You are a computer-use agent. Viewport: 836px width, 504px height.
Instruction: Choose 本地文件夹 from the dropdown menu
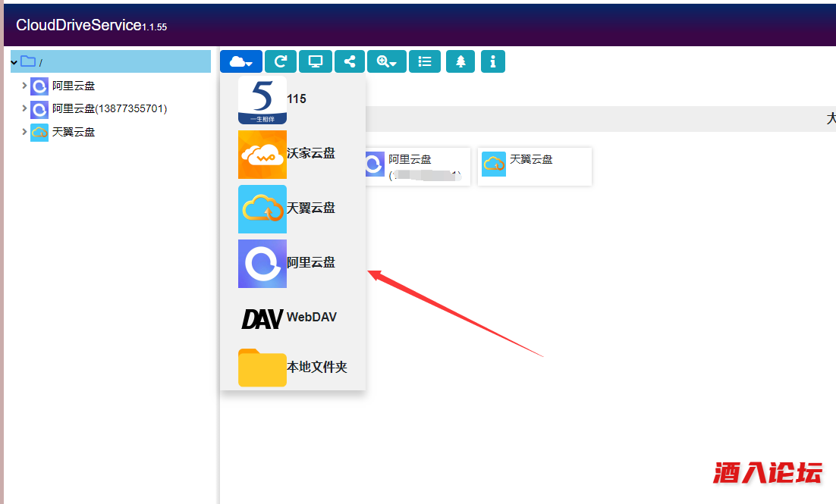pyautogui.click(x=293, y=367)
